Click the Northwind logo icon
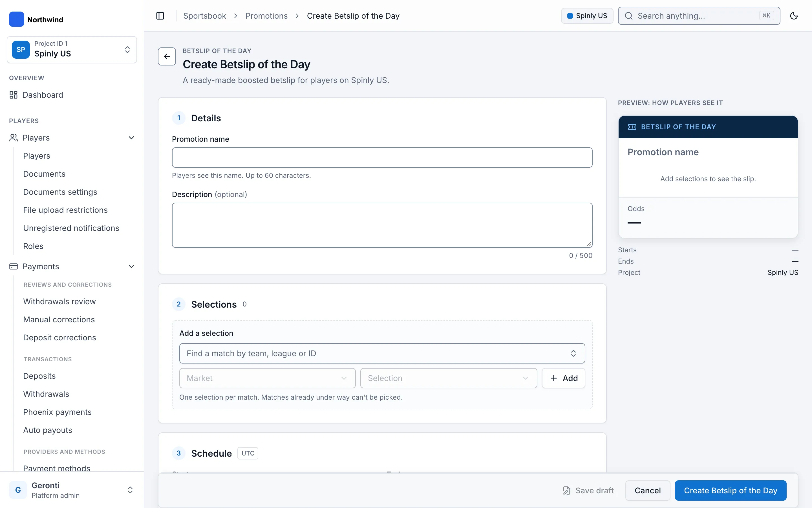The height and width of the screenshot is (508, 812). [x=16, y=19]
